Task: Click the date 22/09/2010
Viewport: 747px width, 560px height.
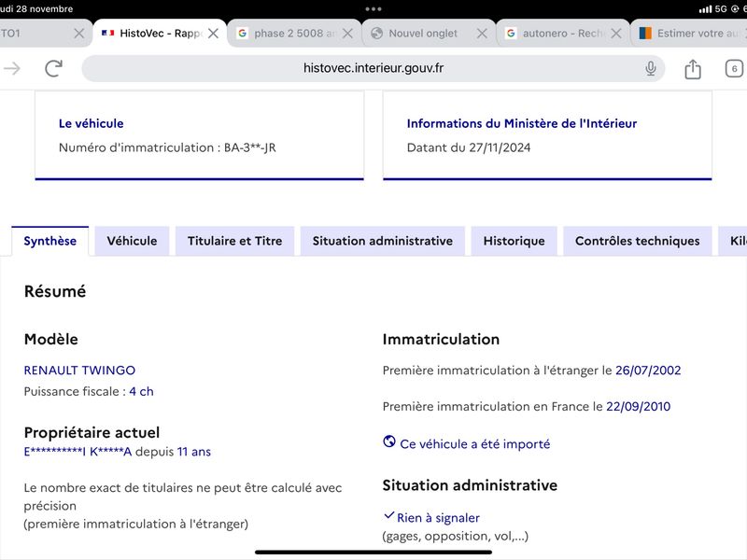Action: click(638, 406)
